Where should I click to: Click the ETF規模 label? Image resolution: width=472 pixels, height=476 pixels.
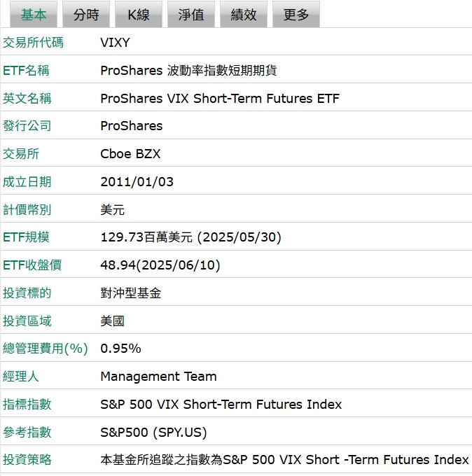point(26,237)
